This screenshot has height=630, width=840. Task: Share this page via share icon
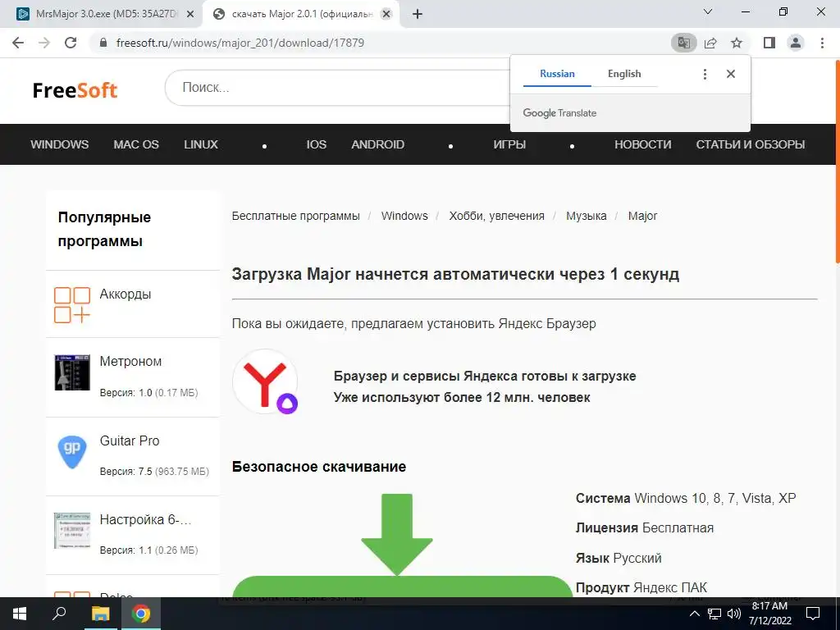pyautogui.click(x=710, y=43)
